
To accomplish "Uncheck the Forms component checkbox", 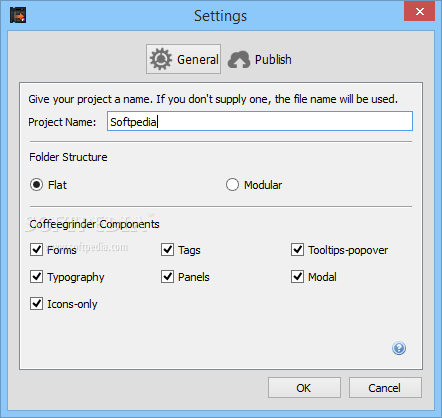I will (x=36, y=249).
